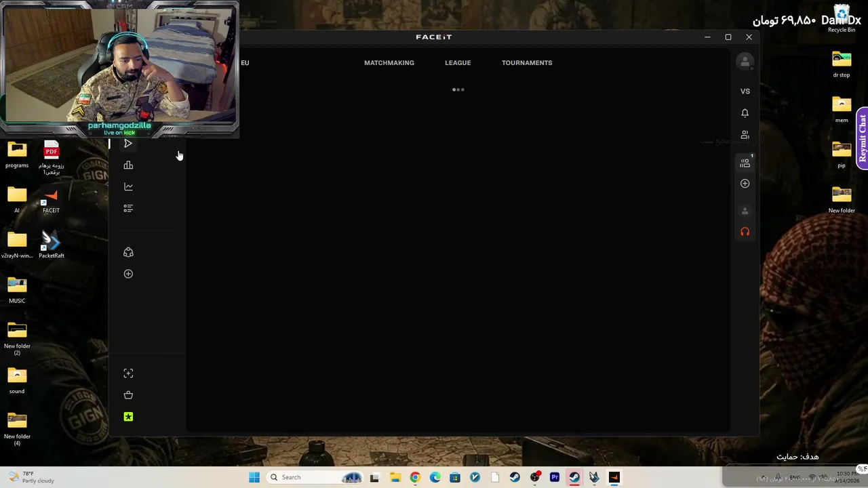Click the capture frame icon in left sidebar
Image resolution: width=868 pixels, height=488 pixels.
128,373
